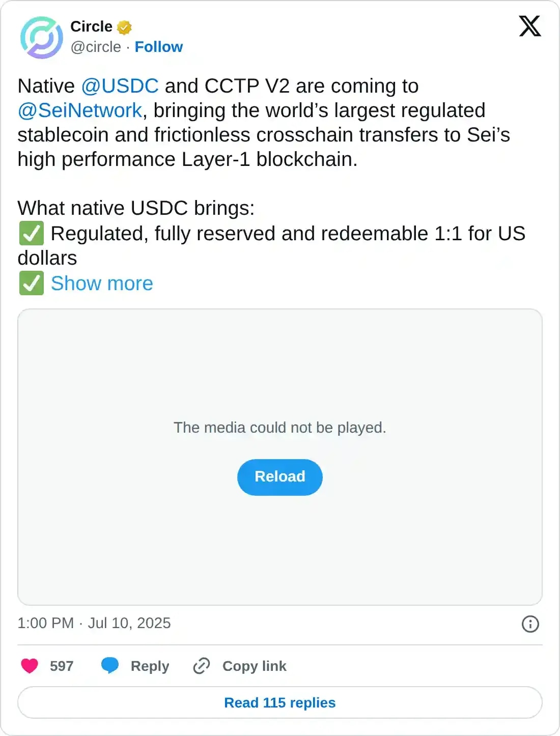The image size is (560, 736).
Task: Open the @SeiNetwork mention link
Action: 80,110
